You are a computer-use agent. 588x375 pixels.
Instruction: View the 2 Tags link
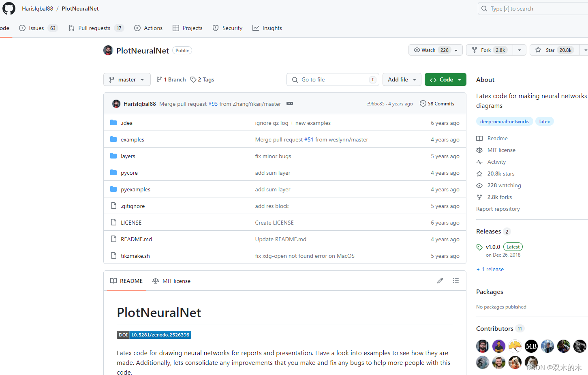[x=202, y=79]
